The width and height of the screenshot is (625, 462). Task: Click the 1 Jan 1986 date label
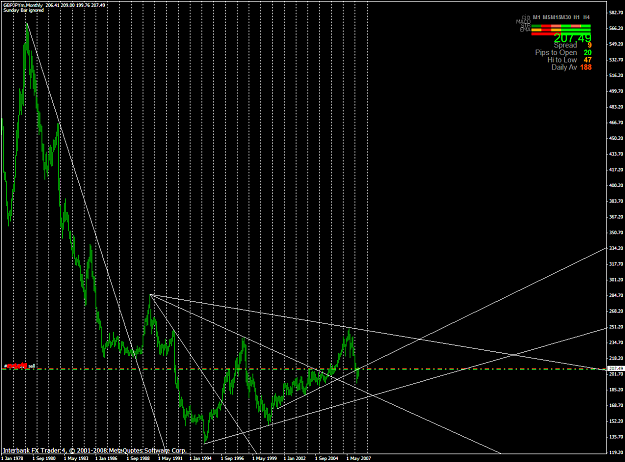(106, 458)
